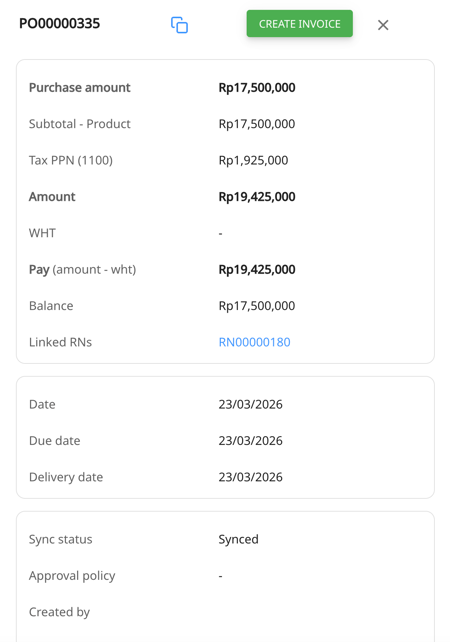Click the Pay value Rp19,425,000
Image resolution: width=450 pixels, height=642 pixels.
257,269
